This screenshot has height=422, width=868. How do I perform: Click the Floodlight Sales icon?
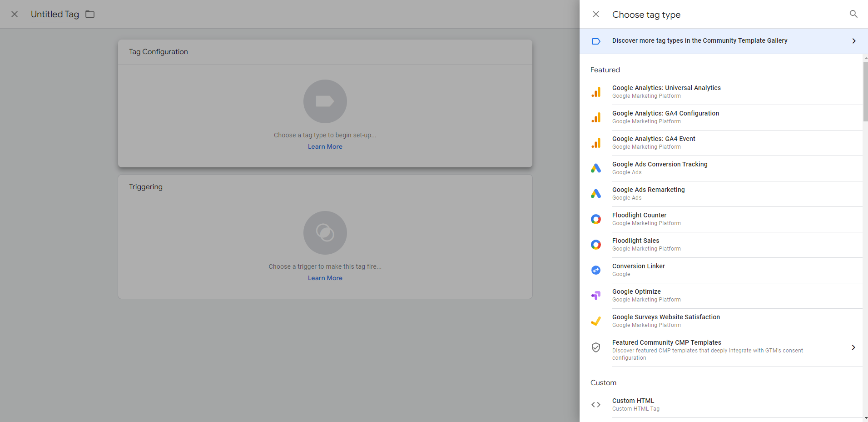pyautogui.click(x=596, y=245)
